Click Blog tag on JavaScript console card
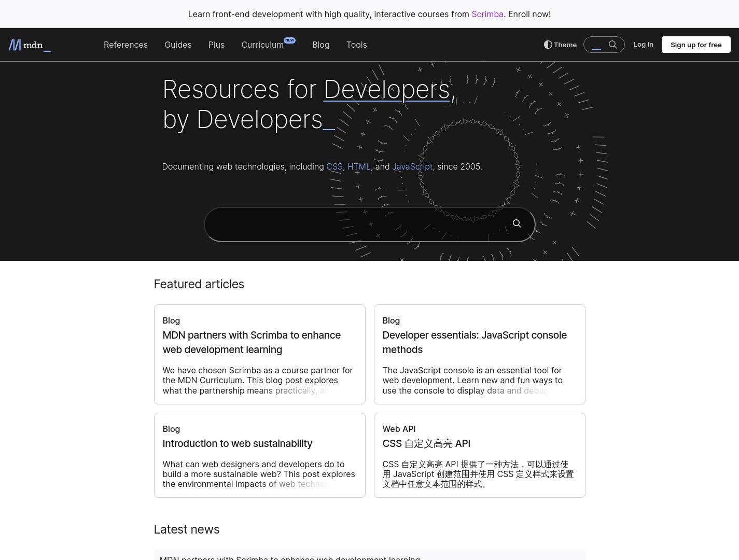This screenshot has height=560, width=739. (391, 320)
